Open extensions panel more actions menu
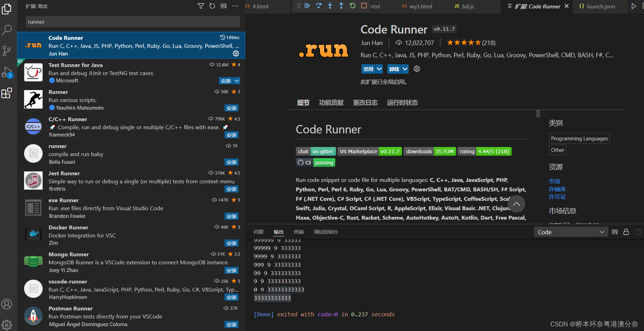 pos(235,6)
